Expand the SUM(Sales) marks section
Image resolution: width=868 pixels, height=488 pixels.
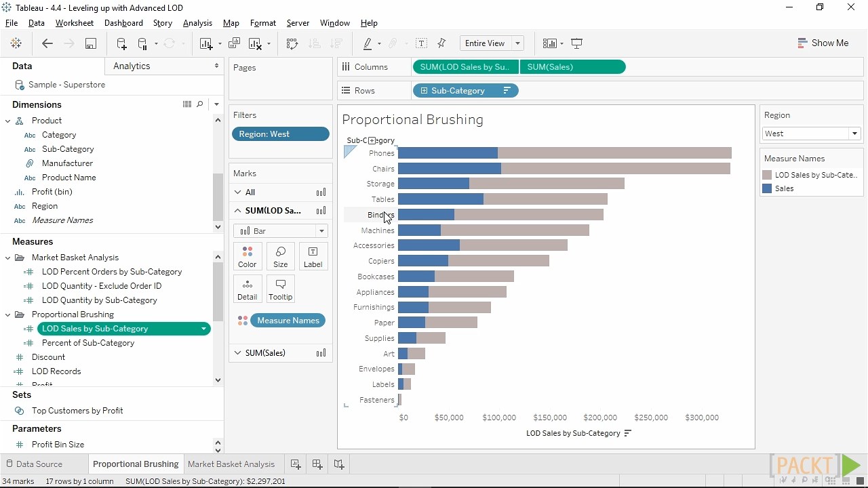[x=237, y=353]
